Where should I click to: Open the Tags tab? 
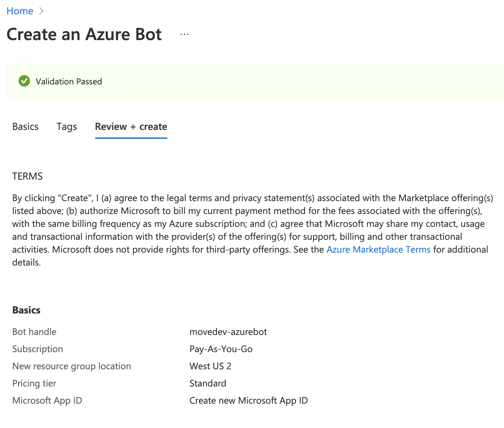66,127
